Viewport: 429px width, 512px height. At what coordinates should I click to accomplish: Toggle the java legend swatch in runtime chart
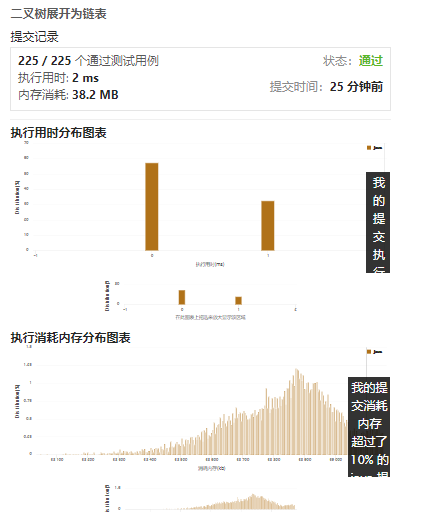coord(369,148)
